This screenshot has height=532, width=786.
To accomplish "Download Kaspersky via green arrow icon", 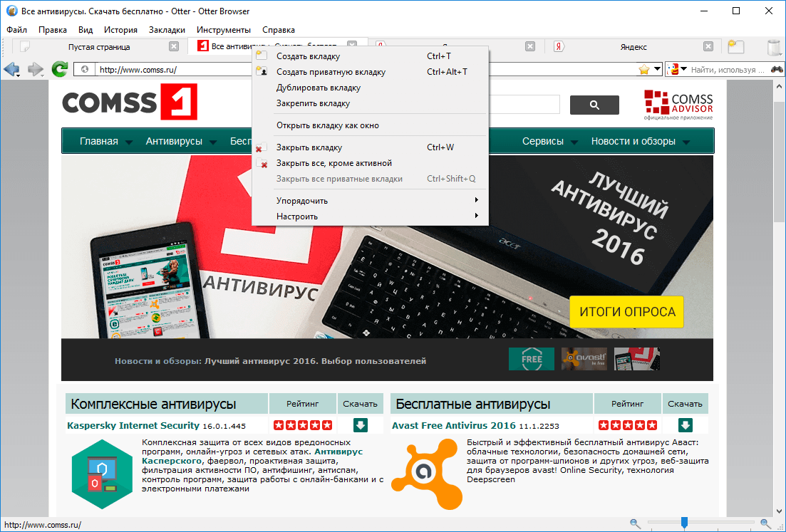I will [361, 425].
